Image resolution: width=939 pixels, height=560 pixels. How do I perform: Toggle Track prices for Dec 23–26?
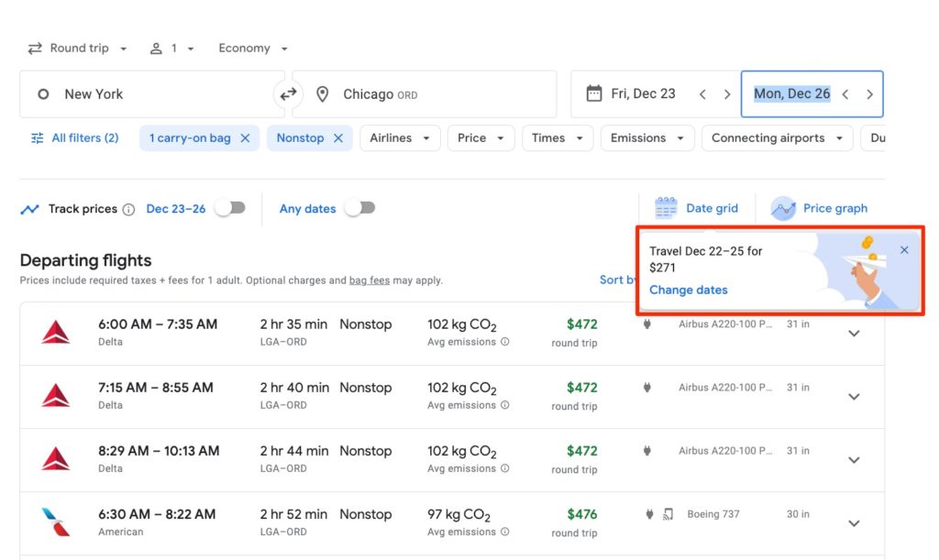230,208
